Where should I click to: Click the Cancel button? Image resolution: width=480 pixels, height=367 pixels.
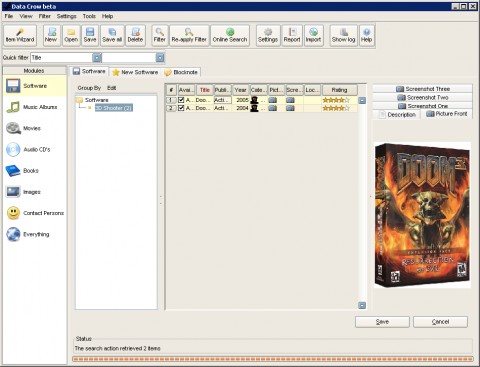click(440, 322)
